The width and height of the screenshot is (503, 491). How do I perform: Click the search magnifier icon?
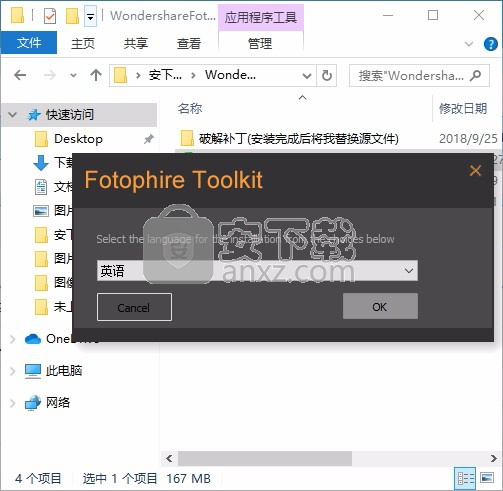476,75
